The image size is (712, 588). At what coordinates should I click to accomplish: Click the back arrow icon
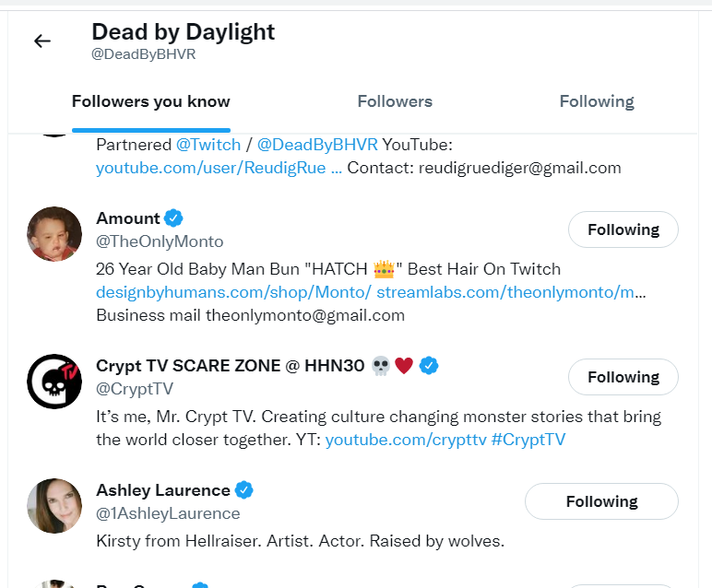(x=42, y=41)
